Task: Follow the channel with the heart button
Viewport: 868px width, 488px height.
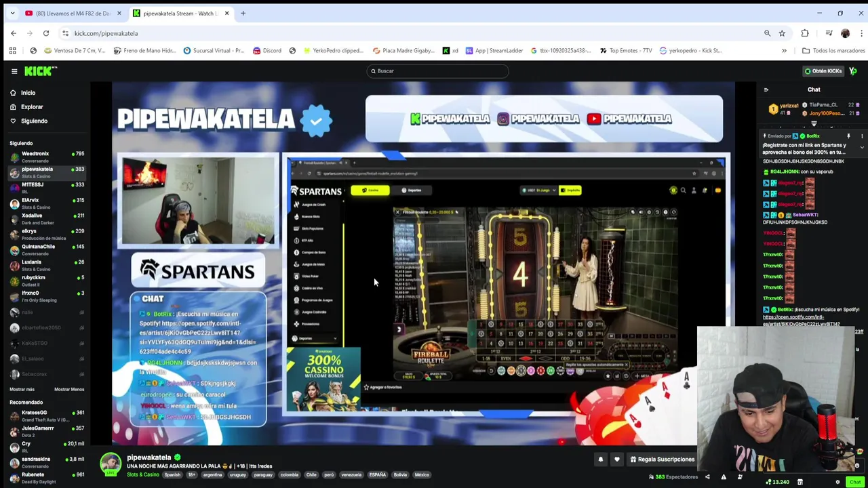Action: [616, 460]
